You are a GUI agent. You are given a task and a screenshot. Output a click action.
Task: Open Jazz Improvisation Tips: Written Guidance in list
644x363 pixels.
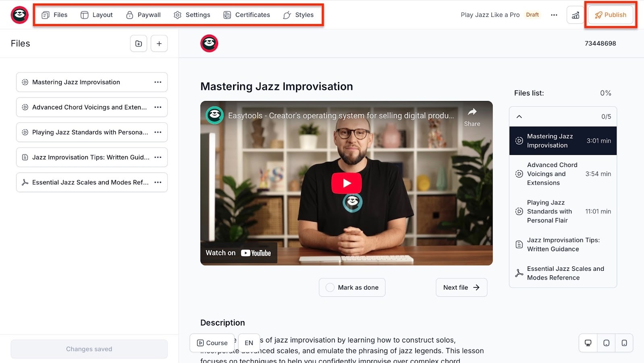click(x=563, y=245)
